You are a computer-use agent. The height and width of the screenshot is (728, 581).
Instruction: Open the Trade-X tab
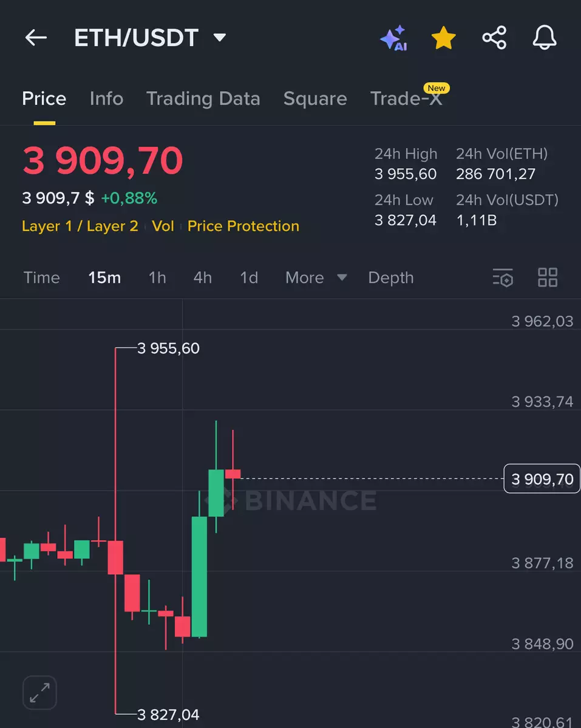click(x=407, y=99)
